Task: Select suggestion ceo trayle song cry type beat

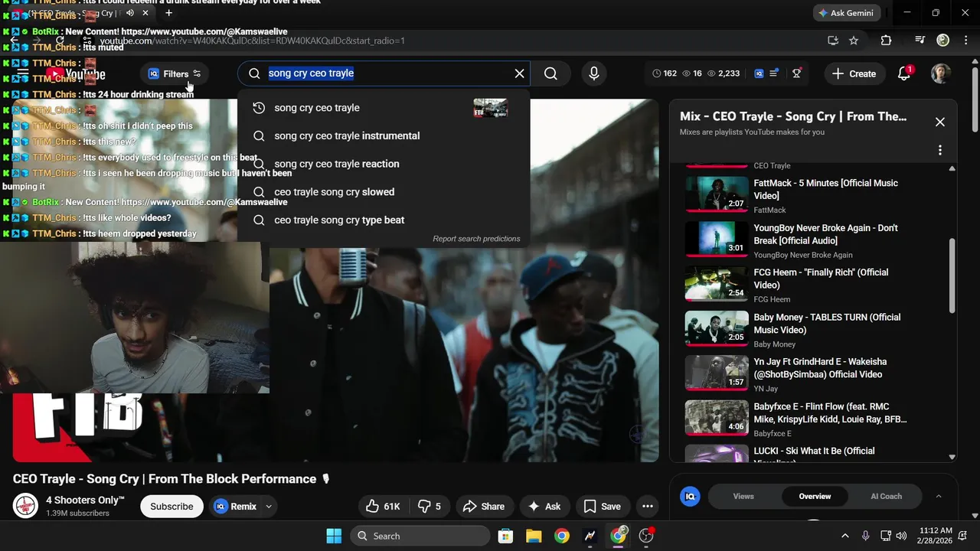Action: (384, 220)
